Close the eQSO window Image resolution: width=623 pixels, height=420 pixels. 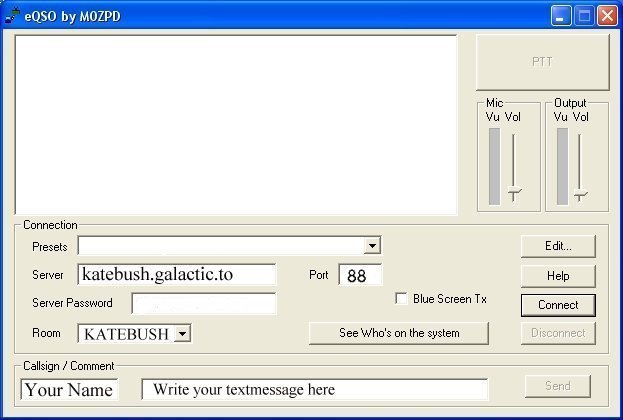(x=608, y=15)
